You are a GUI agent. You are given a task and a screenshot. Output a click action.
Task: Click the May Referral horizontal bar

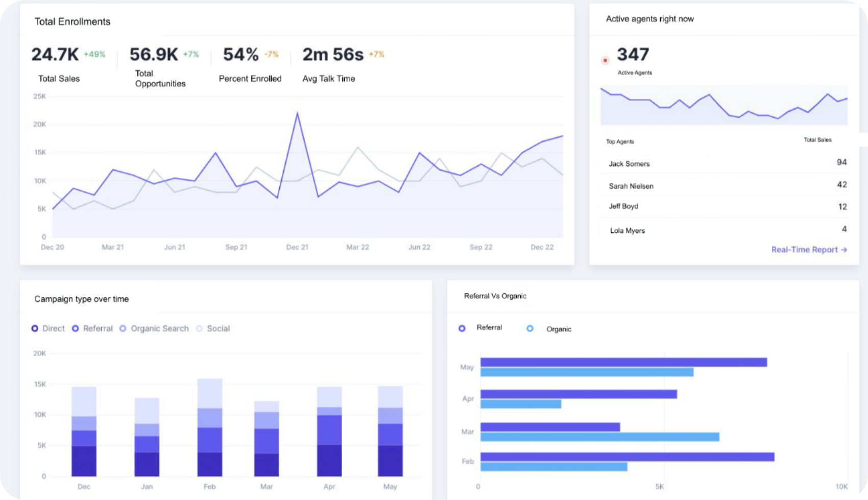click(x=623, y=362)
